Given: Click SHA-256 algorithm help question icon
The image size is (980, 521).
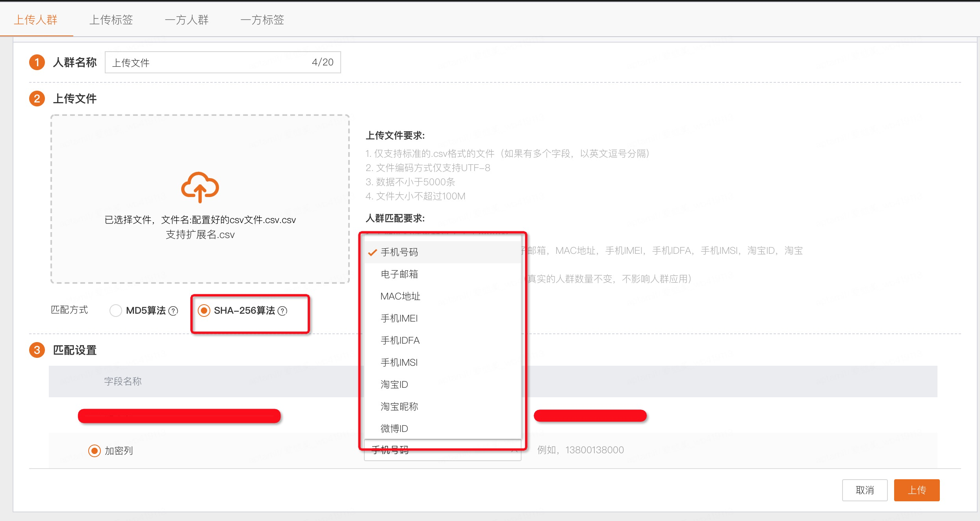Looking at the screenshot, I should pos(282,311).
